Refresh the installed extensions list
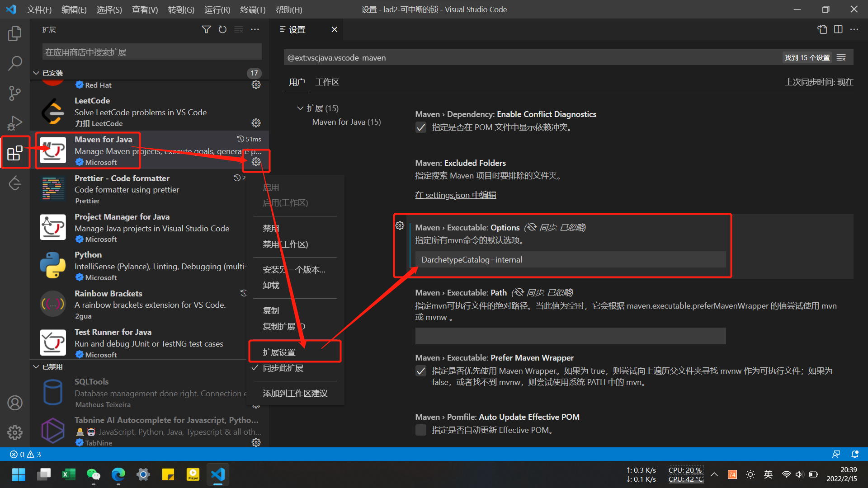 pyautogui.click(x=222, y=29)
